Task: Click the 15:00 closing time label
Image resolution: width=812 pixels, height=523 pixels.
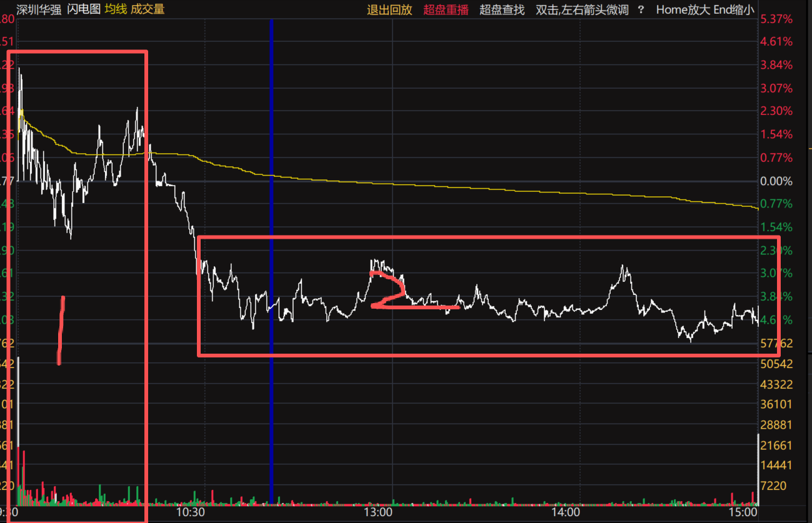Action: click(x=742, y=512)
